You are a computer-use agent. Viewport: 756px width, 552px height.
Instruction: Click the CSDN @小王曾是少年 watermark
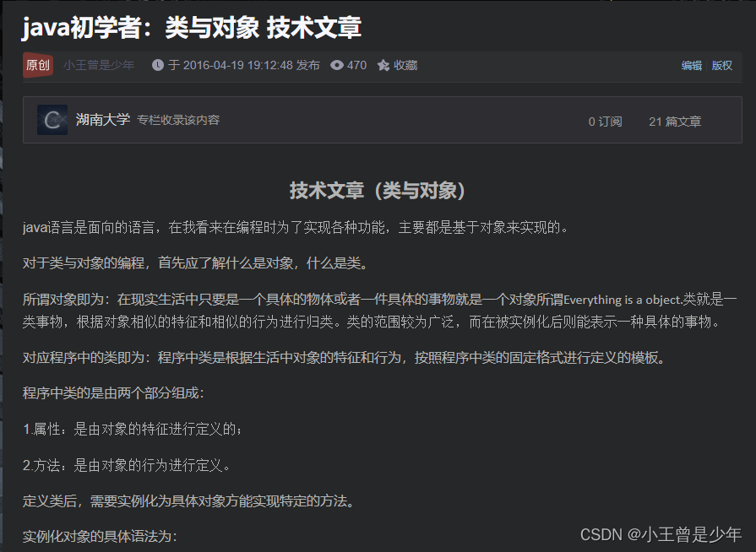pos(661,533)
